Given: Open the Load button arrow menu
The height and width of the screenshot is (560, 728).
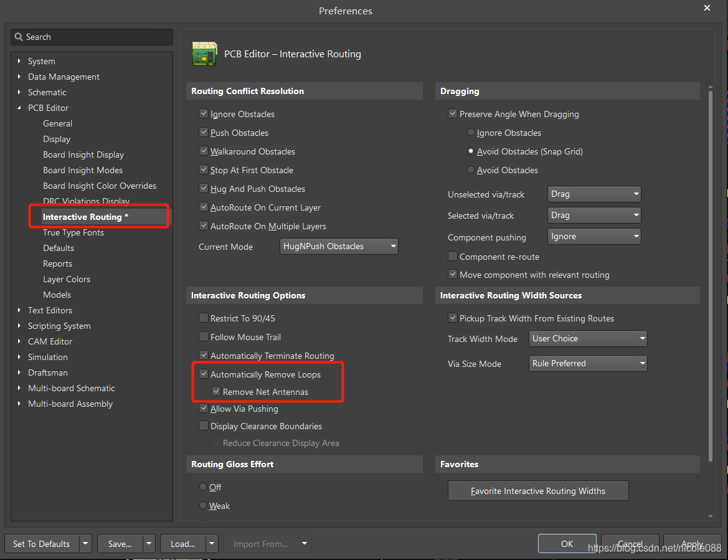Looking at the screenshot, I should [212, 544].
